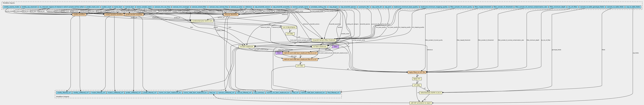The image size is (644, 105).
Task: Click the mutect_unfiltered_vcf output node
Action: click(x=115, y=93)
